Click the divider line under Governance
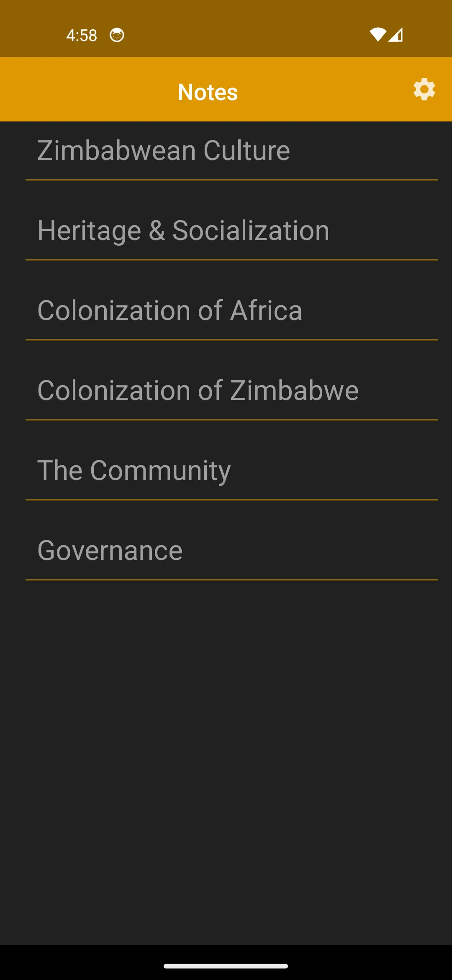Viewport: 452px width, 980px height. [232, 580]
